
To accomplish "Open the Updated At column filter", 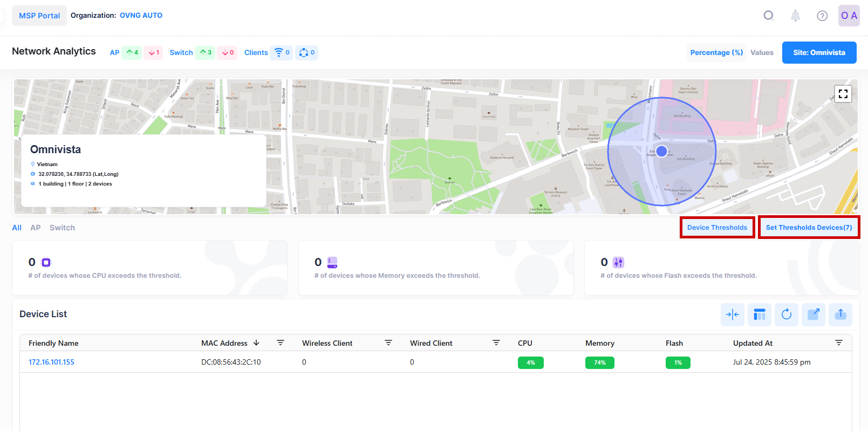I will click(x=838, y=343).
